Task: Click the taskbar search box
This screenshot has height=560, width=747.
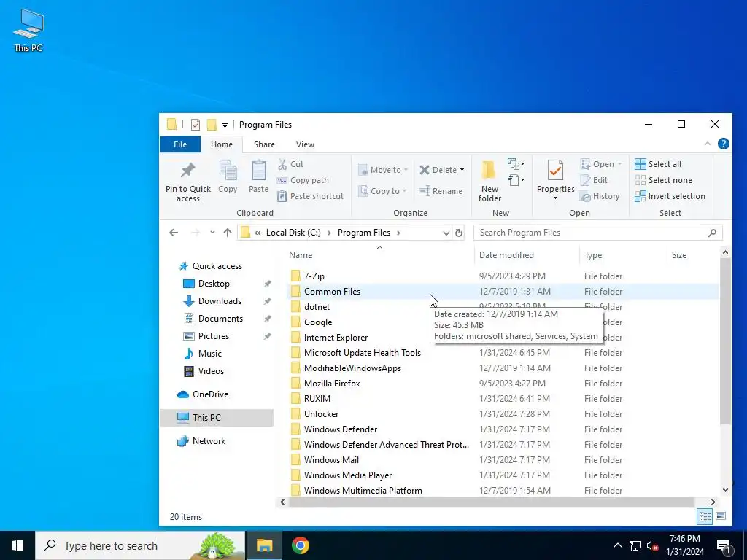Action: (x=140, y=545)
